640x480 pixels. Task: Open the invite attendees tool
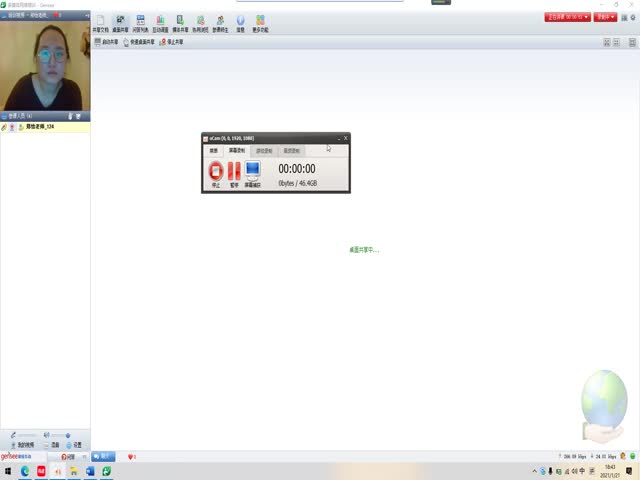(x=219, y=23)
